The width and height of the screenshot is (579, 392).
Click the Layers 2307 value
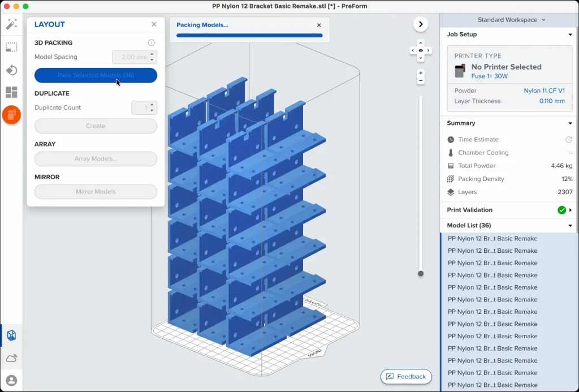(565, 192)
